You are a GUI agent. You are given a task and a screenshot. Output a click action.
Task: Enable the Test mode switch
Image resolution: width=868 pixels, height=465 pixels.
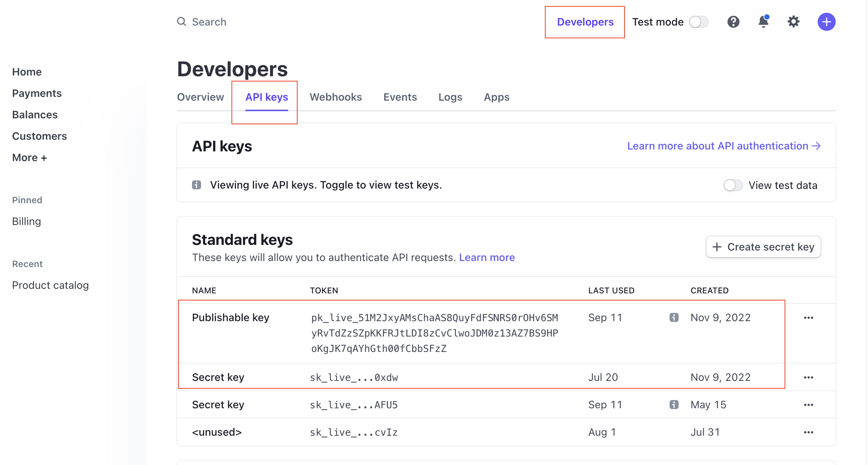[x=699, y=22]
